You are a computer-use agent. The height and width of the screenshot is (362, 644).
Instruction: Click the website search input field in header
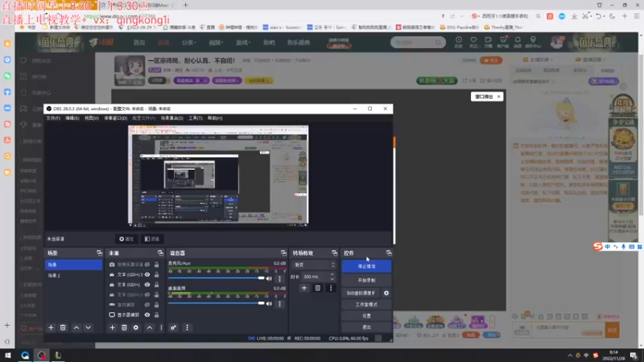pyautogui.click(x=413, y=43)
